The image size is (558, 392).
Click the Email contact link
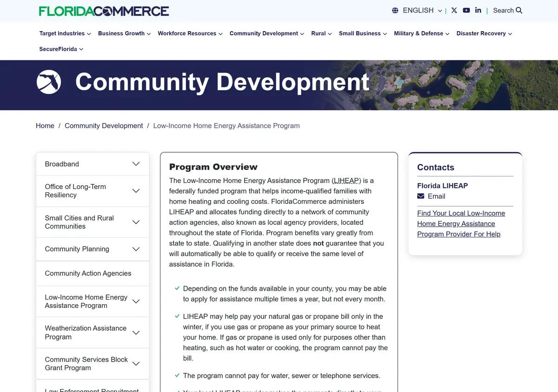point(436,196)
